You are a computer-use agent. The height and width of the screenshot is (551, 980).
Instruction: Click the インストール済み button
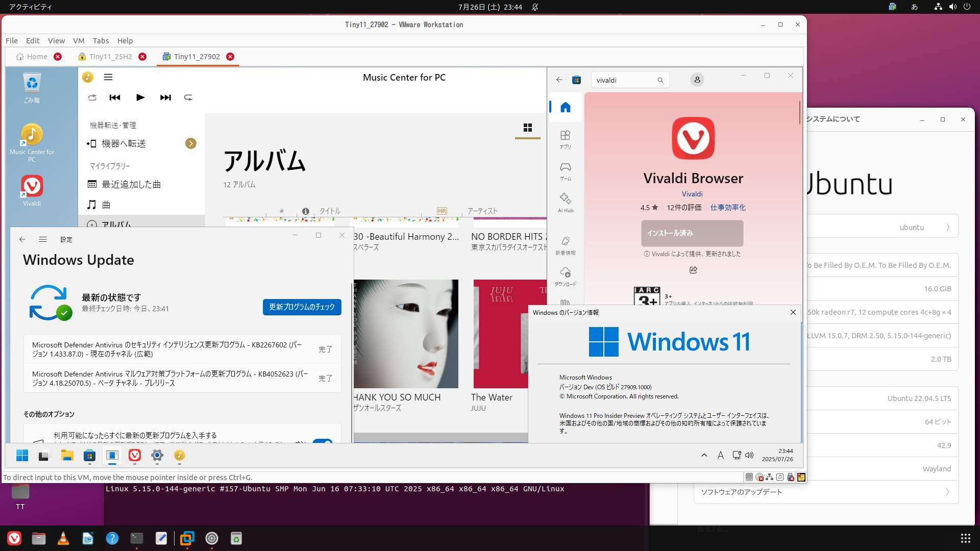[x=692, y=233]
